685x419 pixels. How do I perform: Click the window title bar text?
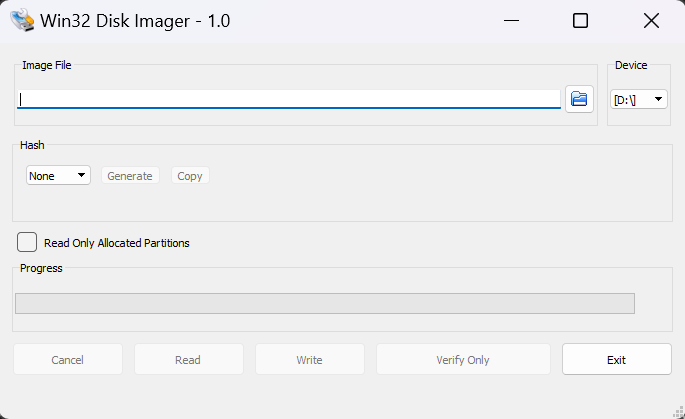coord(135,21)
